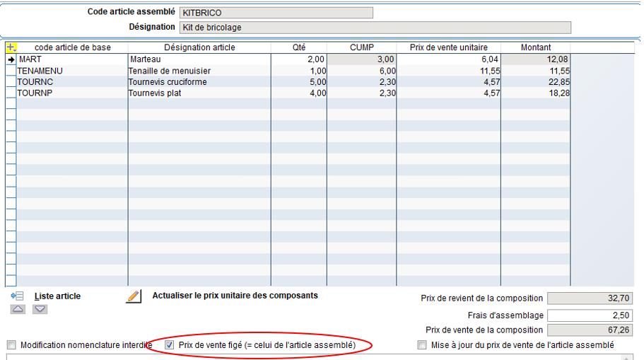
Task: Click unit price 4,57 for Tournevis plat
Action: click(448, 93)
